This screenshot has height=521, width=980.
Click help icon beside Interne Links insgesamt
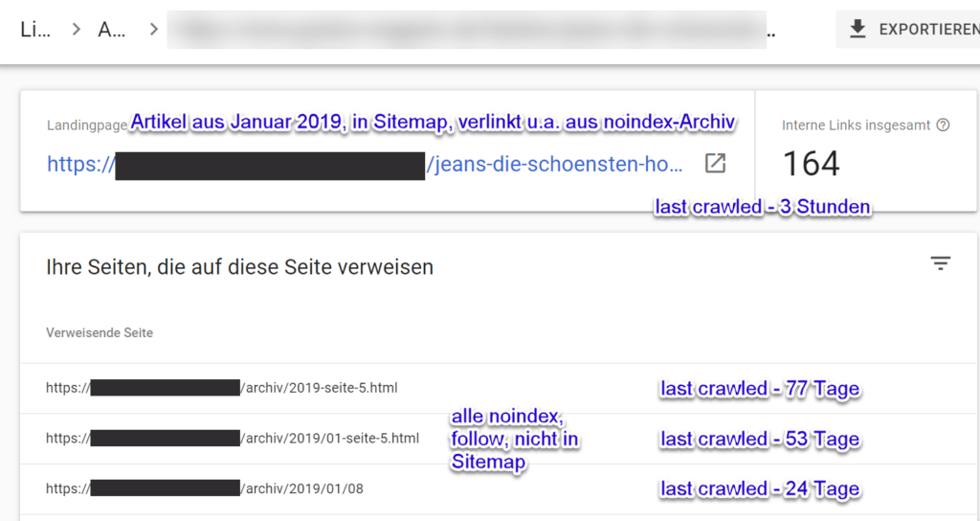[943, 125]
